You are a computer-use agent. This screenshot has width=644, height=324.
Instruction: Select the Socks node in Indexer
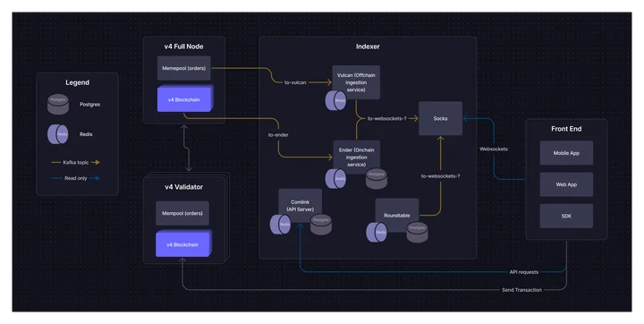pos(440,118)
